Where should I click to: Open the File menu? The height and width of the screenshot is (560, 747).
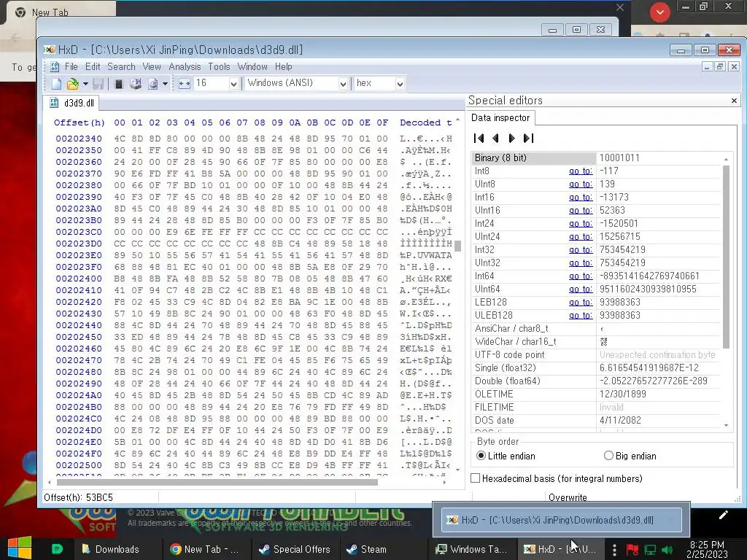(x=71, y=66)
